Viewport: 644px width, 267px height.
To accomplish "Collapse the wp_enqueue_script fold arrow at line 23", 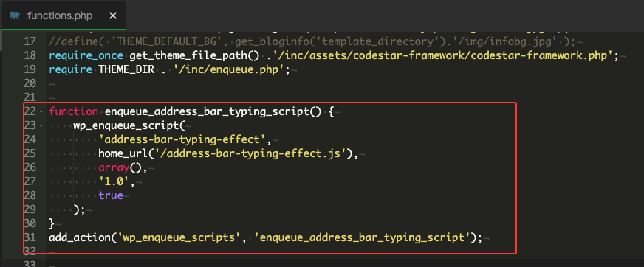I will 40,126.
